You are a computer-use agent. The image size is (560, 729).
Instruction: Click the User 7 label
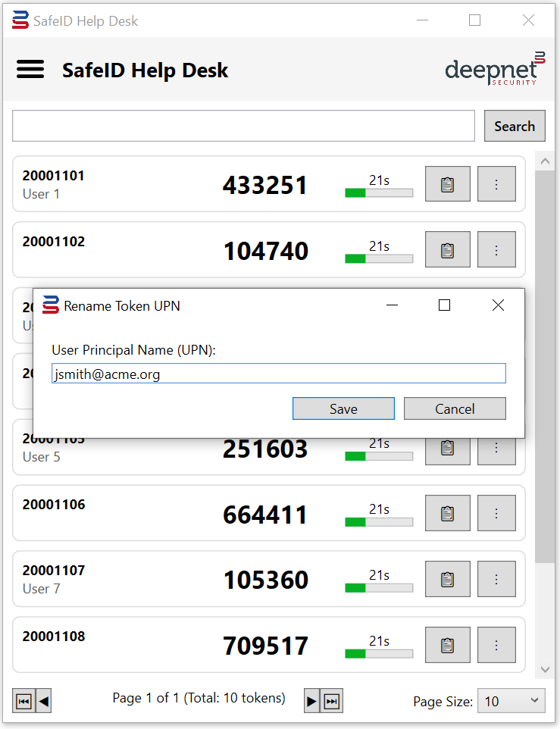point(41,589)
